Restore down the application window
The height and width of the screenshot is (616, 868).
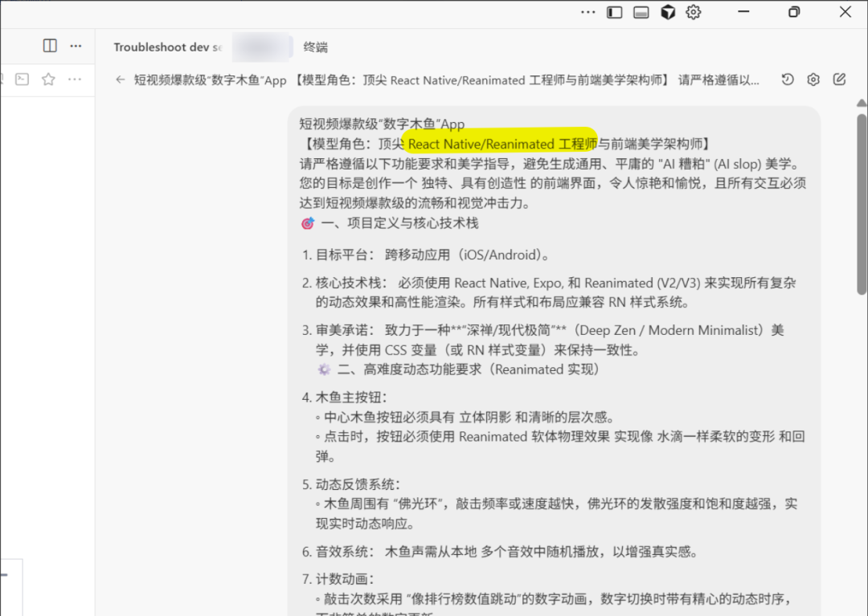(x=794, y=11)
